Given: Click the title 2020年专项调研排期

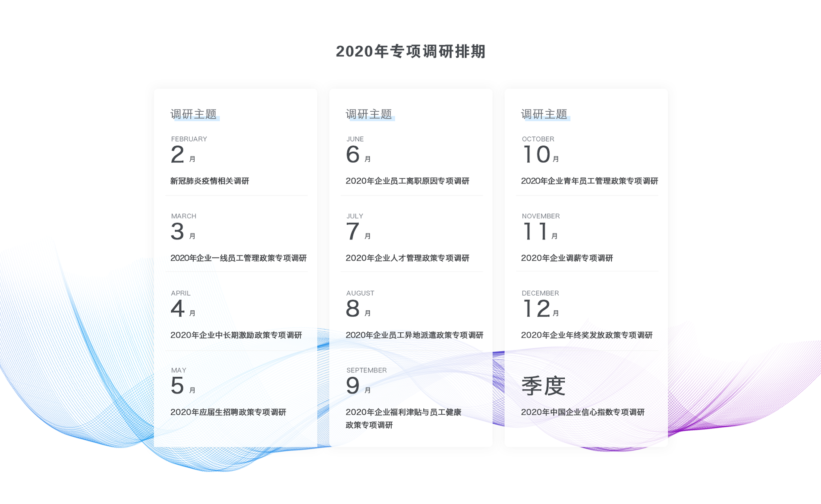Looking at the screenshot, I should pos(411,51).
